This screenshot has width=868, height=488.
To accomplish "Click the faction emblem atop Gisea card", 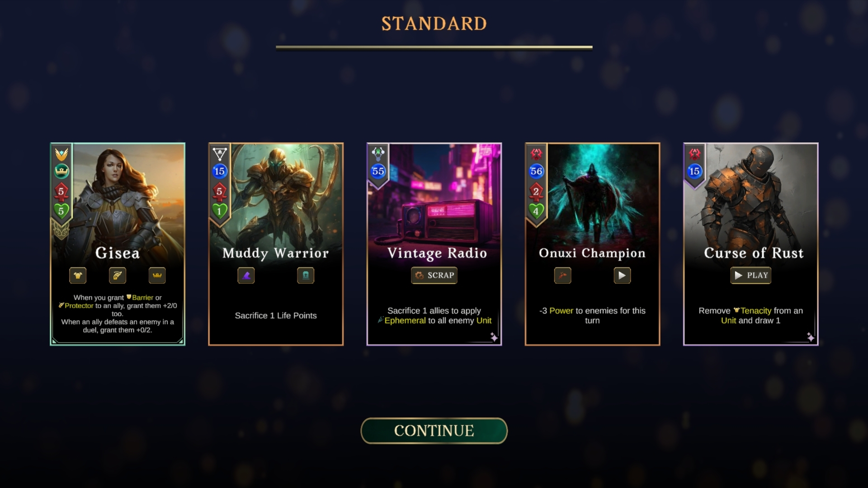I will click(x=61, y=154).
